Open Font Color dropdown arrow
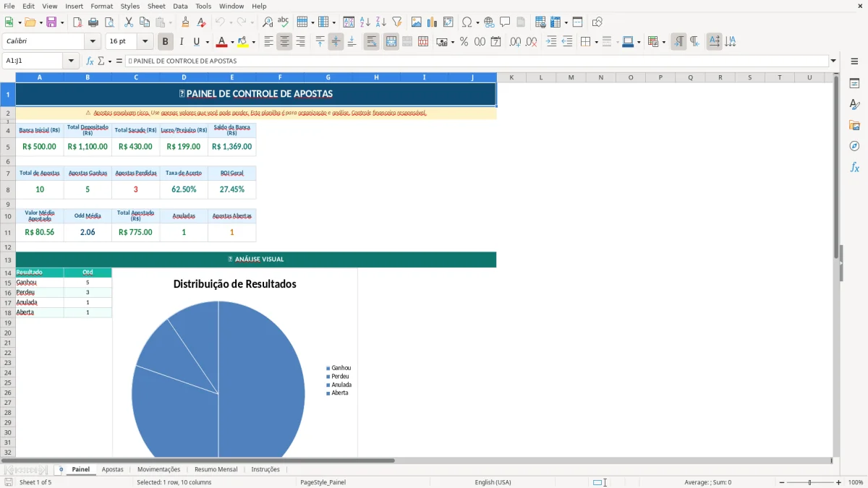 232,42
